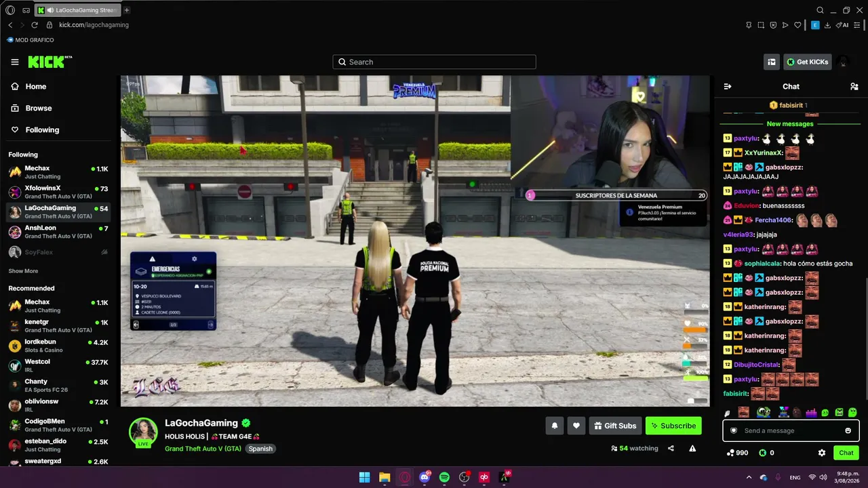Open volume control in system tray

coord(823,477)
